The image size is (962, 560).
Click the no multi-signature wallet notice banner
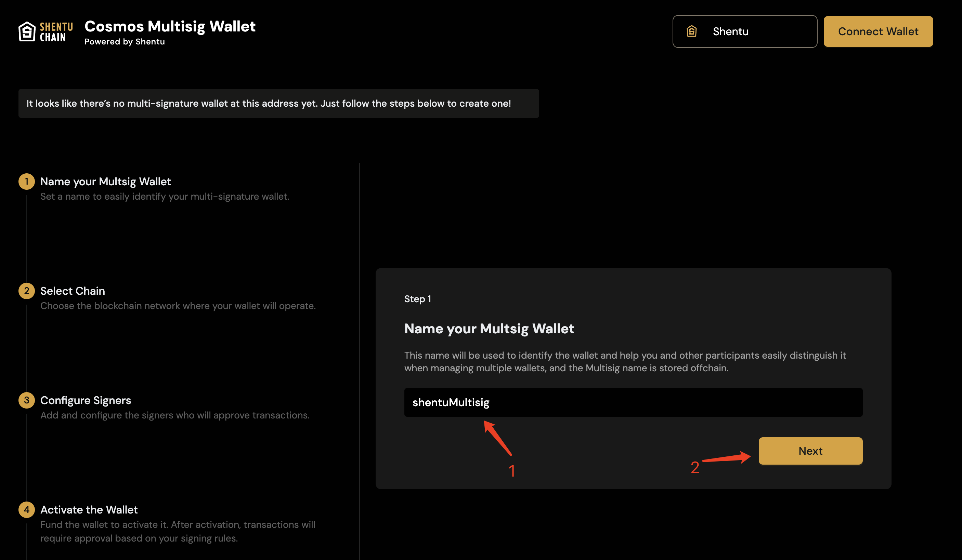279,103
